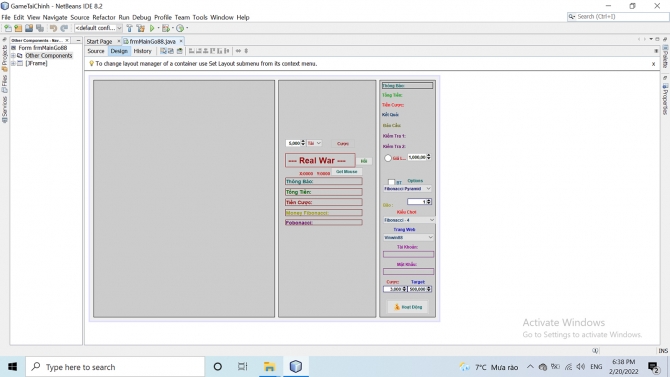Open the Fibonacci Pyramid combo box
The height and width of the screenshot is (377, 670).
tap(408, 188)
